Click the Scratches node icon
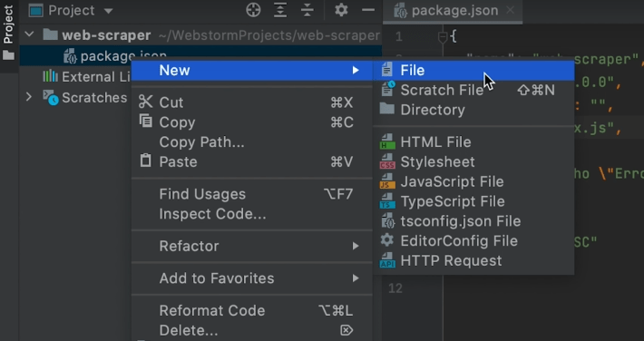Viewport: 644px width, 341px height. (51, 97)
